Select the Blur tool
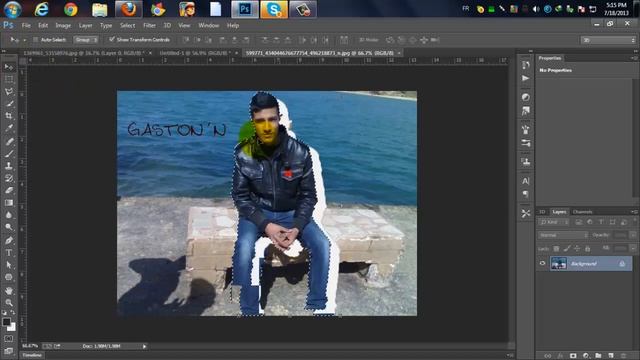Image resolution: width=640 pixels, height=360 pixels. (x=9, y=215)
